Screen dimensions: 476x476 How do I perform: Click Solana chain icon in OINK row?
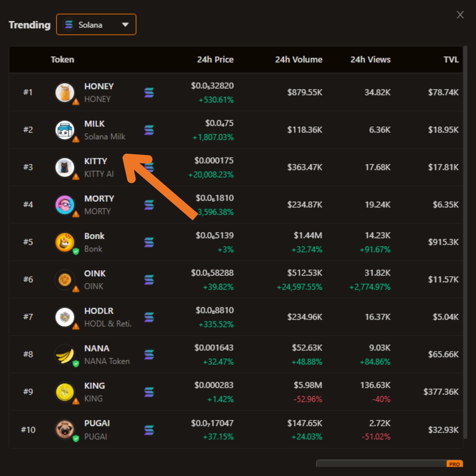coord(149,280)
